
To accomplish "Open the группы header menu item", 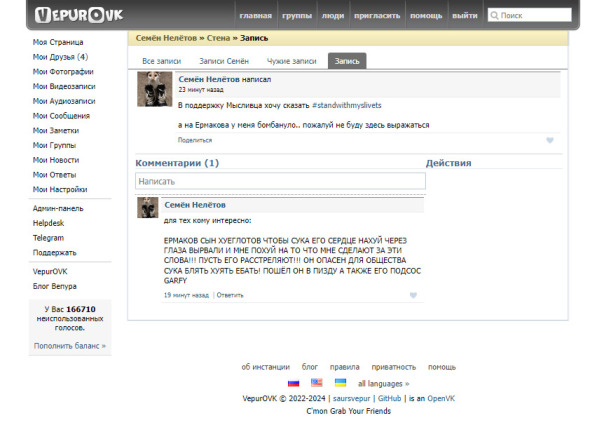I will coord(297,16).
